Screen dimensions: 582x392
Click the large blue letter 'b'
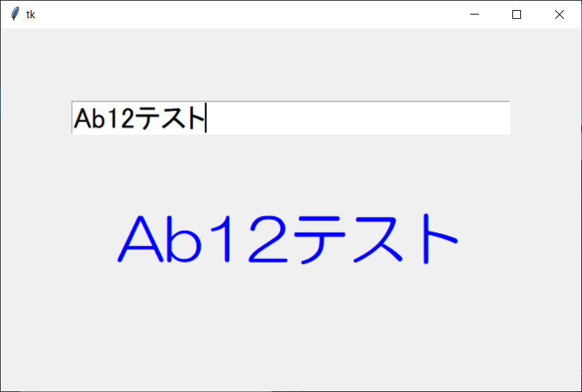(x=184, y=239)
